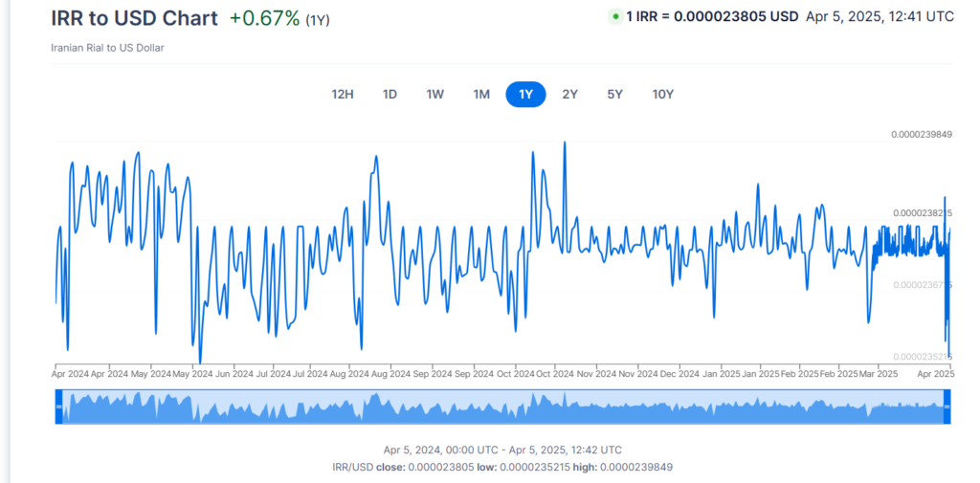Click the green live status dot
The width and height of the screenshot is (980, 483).
pyautogui.click(x=614, y=17)
